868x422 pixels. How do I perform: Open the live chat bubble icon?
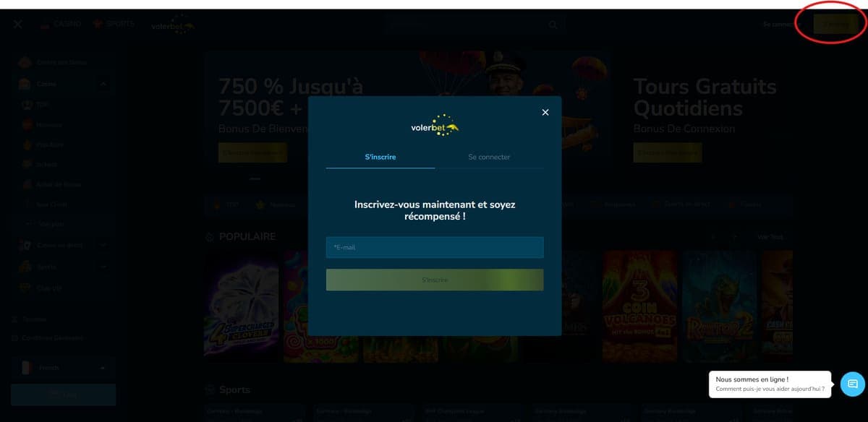(x=852, y=384)
